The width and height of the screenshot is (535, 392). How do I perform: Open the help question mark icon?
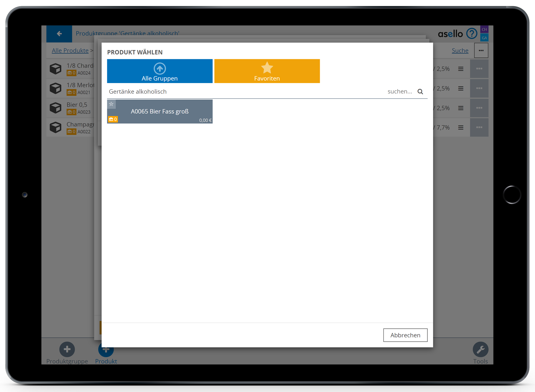coord(472,34)
